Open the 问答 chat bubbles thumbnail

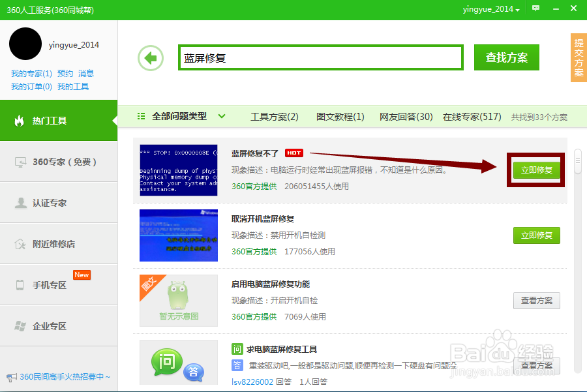179,363
